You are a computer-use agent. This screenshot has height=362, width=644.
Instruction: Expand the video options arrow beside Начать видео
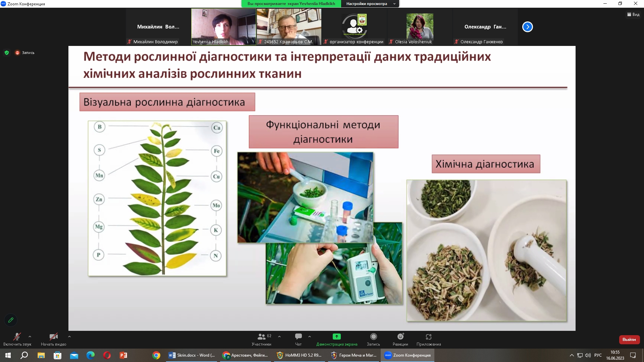point(69,337)
